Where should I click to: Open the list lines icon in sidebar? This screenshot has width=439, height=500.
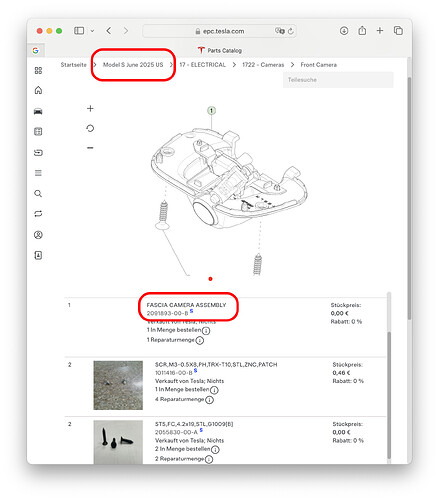(38, 173)
